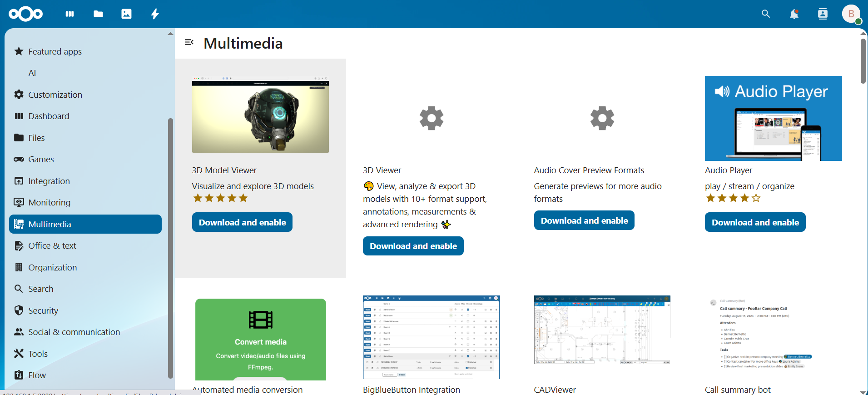Click the Files folder icon in sidebar
This screenshot has width=868, height=395.
tap(19, 138)
